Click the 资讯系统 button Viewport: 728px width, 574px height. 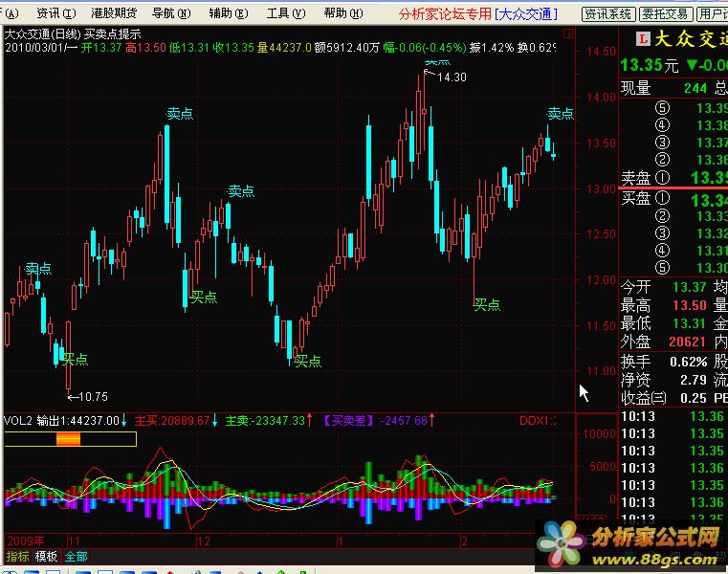click(x=608, y=14)
